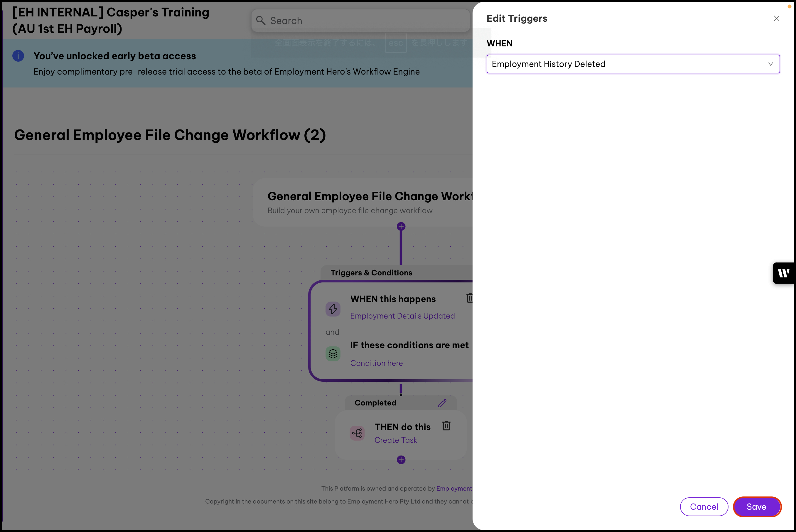Click the Edit Triggers panel title

(x=517, y=18)
